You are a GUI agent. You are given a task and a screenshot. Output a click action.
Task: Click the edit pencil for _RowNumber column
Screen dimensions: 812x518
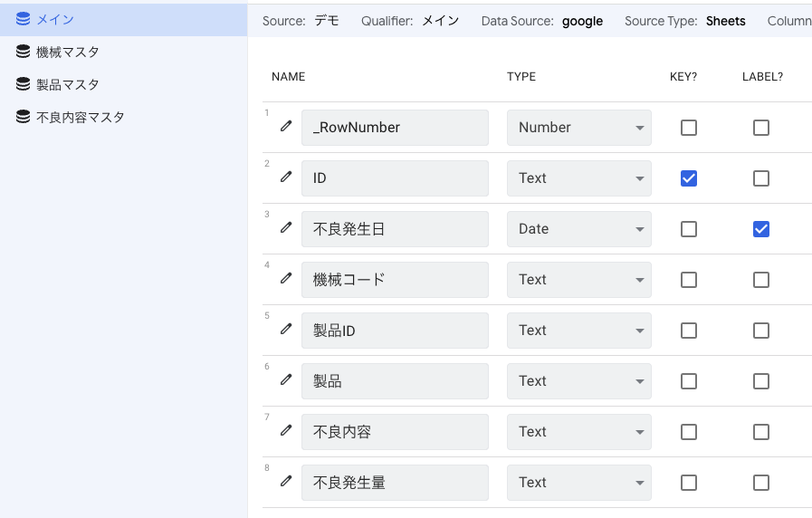(x=286, y=127)
